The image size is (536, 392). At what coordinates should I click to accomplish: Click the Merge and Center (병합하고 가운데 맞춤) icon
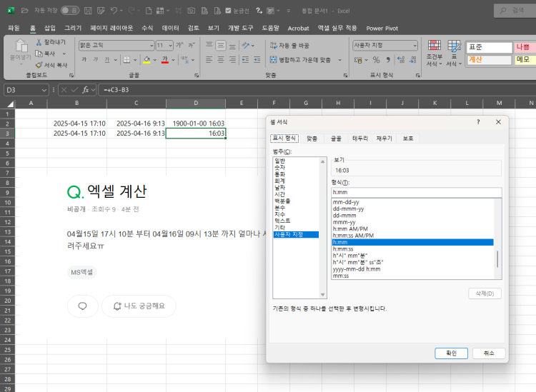tap(272, 60)
